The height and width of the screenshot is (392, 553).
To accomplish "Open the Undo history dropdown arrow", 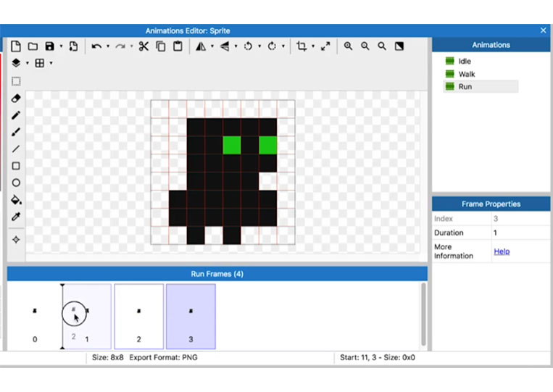I will click(x=108, y=46).
